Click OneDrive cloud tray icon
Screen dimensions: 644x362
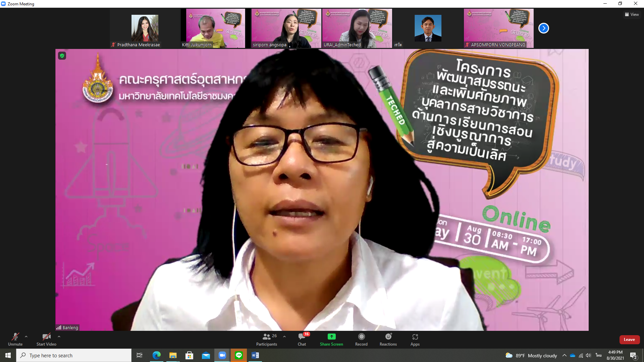coord(573,355)
